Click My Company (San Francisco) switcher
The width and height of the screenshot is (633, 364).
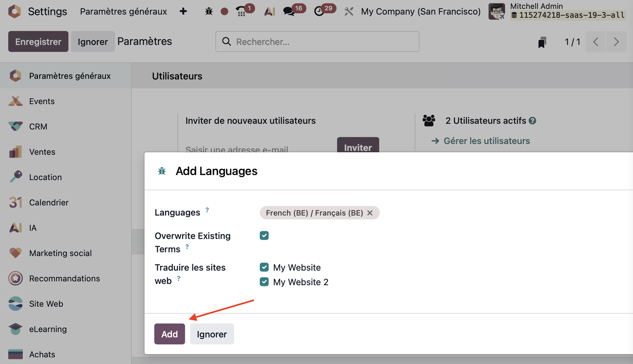421,12
